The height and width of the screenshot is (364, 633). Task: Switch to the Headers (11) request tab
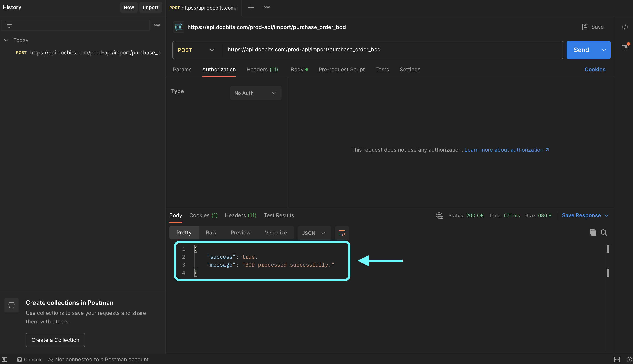click(x=262, y=70)
